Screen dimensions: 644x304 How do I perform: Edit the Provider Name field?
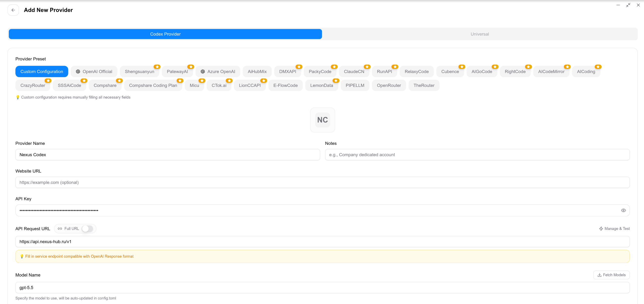tap(168, 155)
